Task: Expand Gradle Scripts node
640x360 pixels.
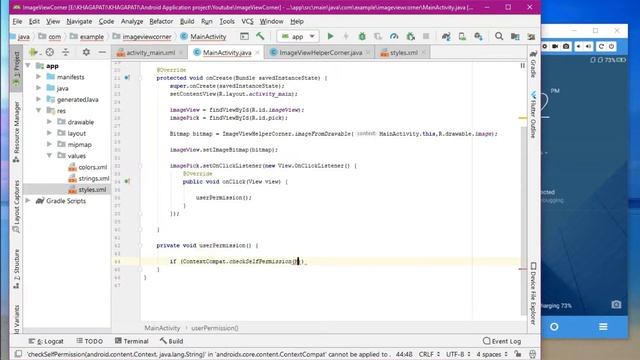Action: 28,200
